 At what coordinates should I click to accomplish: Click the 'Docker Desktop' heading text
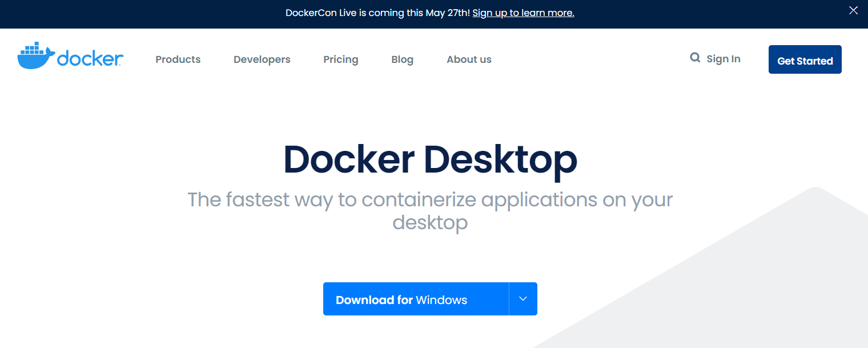[430, 159]
